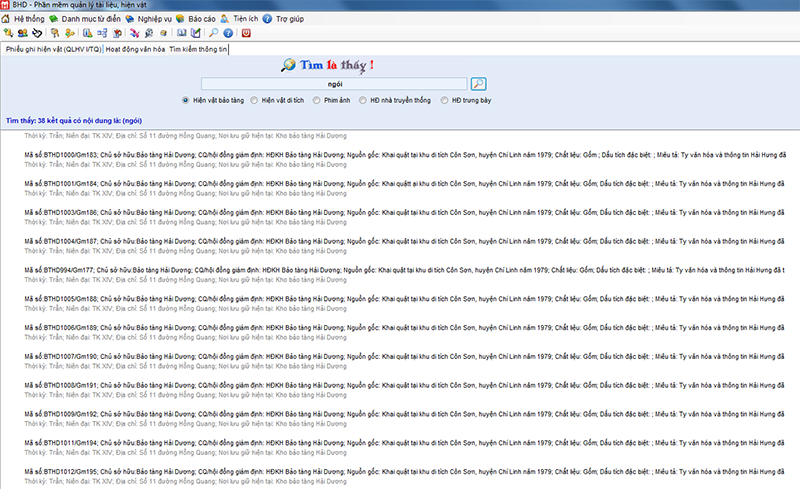Click the checklist notebook toolbar icon
The width and height of the screenshot is (800, 489).
click(196, 33)
